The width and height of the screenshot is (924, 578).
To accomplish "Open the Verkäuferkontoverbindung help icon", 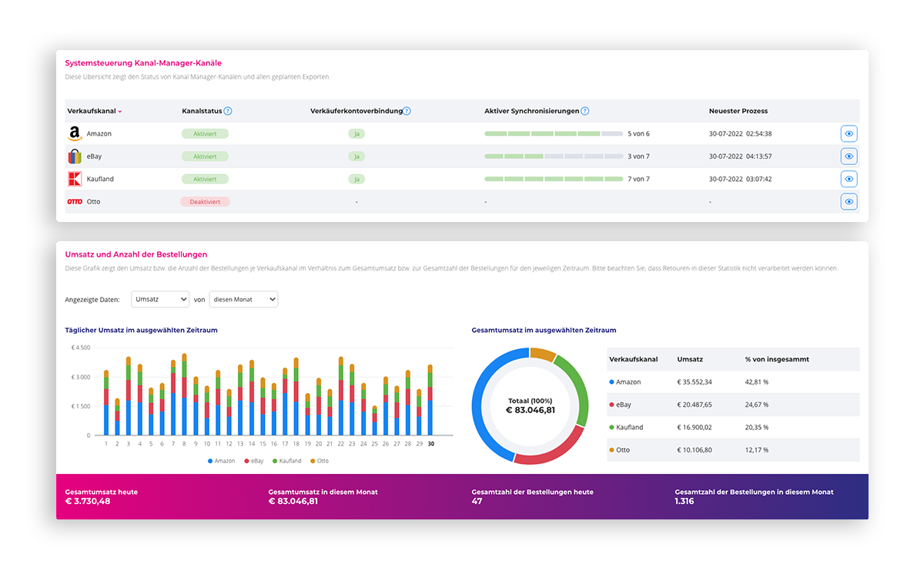I will [407, 111].
